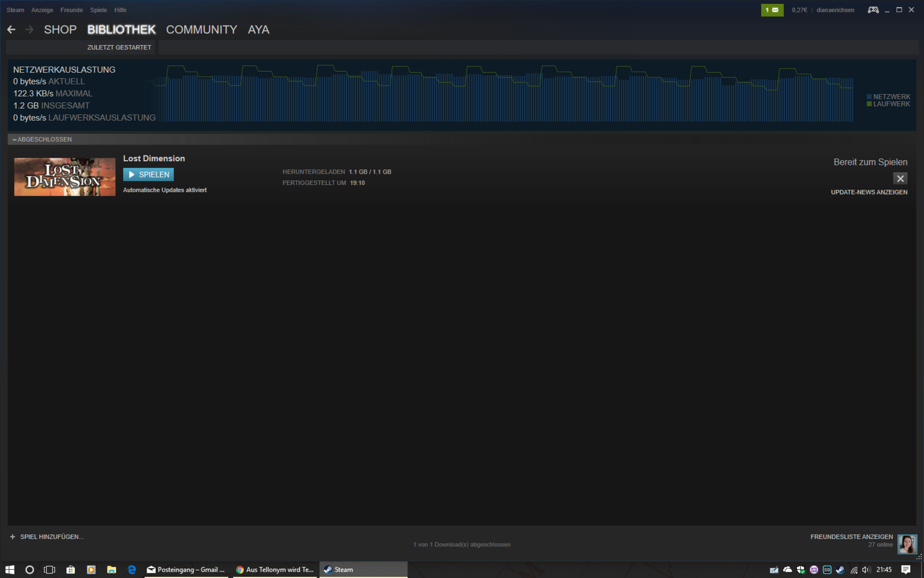
Task: Open OneDrive cloud icon in tray
Action: 787,570
